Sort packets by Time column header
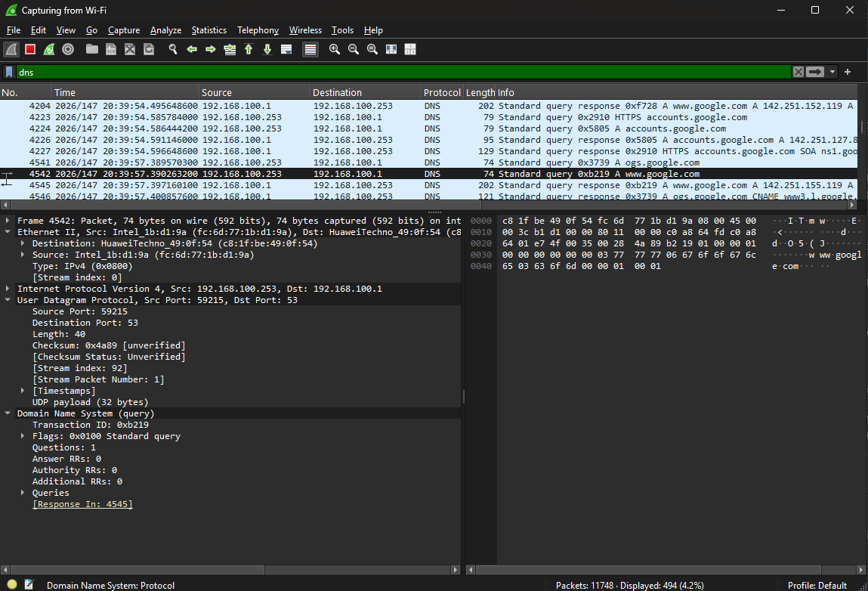The image size is (868, 591). pos(125,92)
